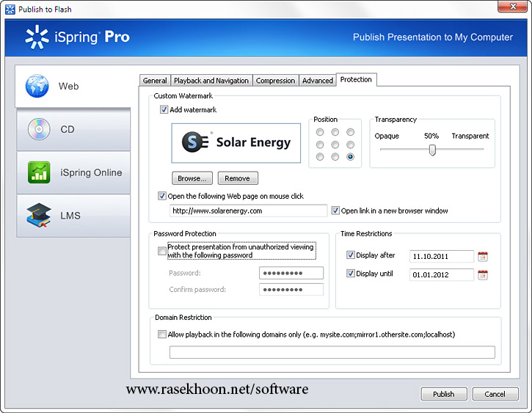This screenshot has height=413, width=532.
Task: Click the iSpring Pro logo
Action: pyautogui.click(x=77, y=37)
